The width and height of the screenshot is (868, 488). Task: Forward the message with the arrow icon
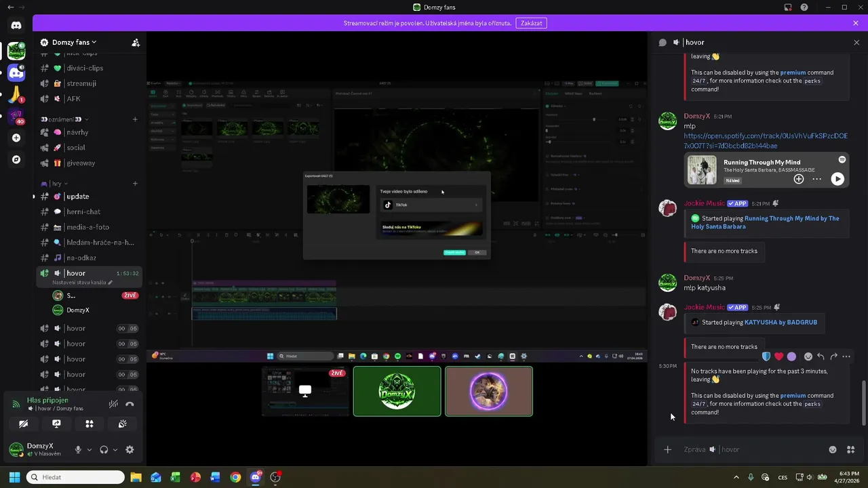point(833,357)
